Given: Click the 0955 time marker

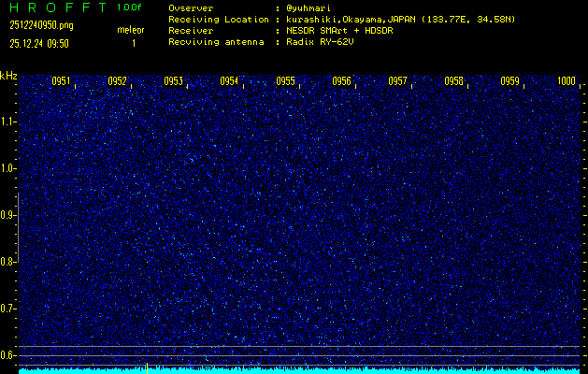Looking at the screenshot, I should (x=286, y=82).
